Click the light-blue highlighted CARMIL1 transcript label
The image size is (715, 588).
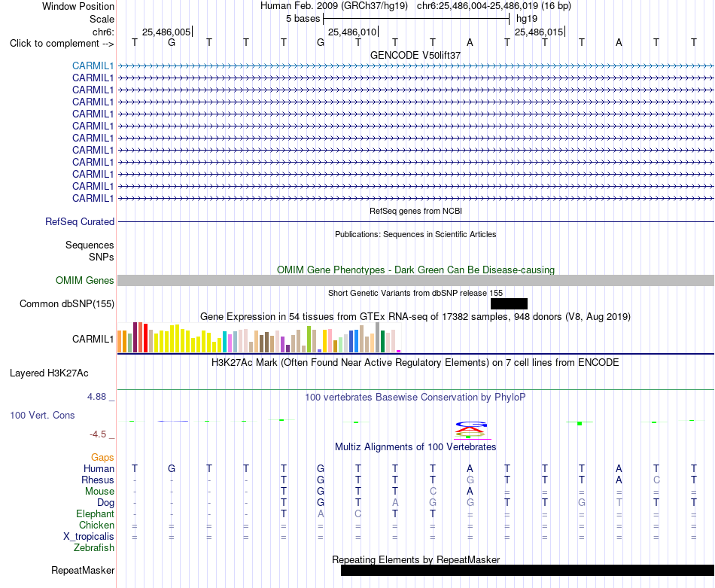(93, 66)
